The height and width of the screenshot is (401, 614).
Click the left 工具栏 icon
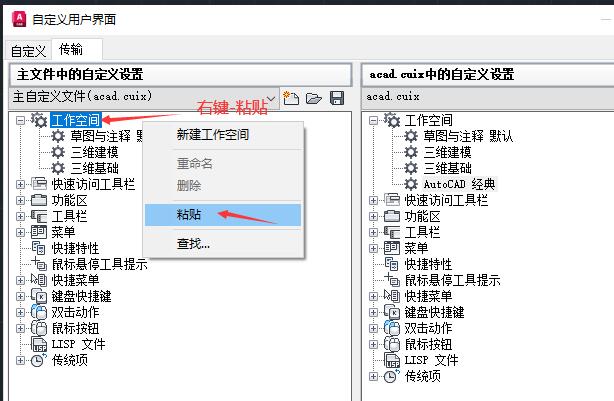click(39, 216)
